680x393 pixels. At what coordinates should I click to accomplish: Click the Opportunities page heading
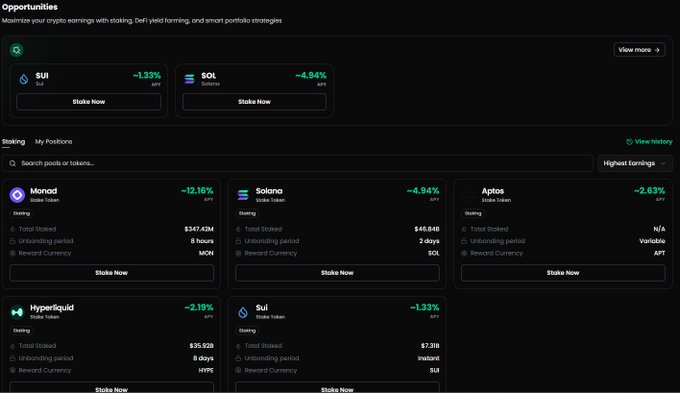point(29,7)
